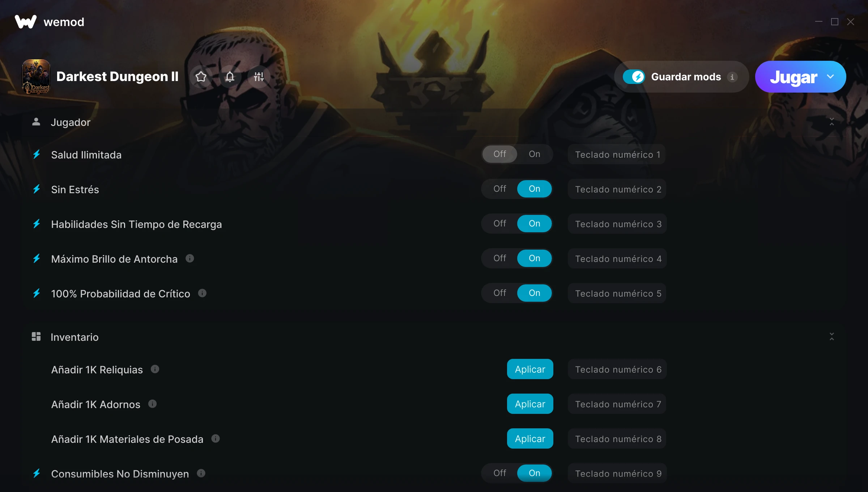The height and width of the screenshot is (492, 868).
Task: Apply Añadir 1K Adornos
Action: (530, 404)
